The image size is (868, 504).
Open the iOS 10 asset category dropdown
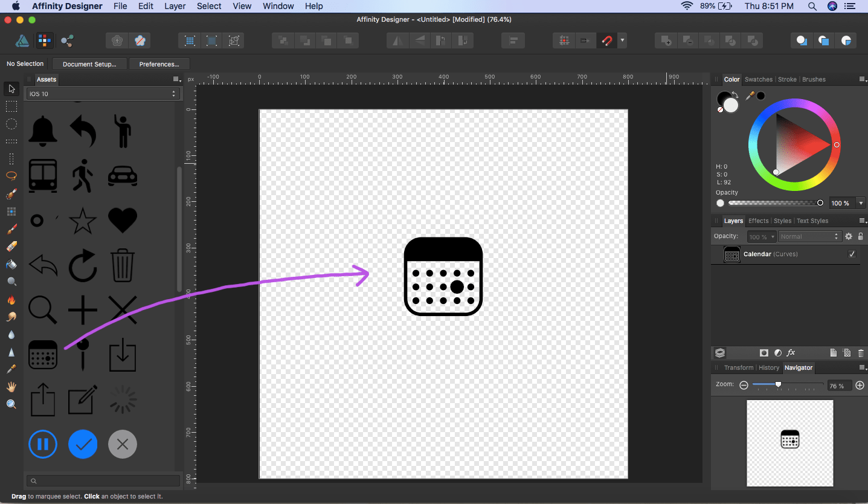pos(103,94)
